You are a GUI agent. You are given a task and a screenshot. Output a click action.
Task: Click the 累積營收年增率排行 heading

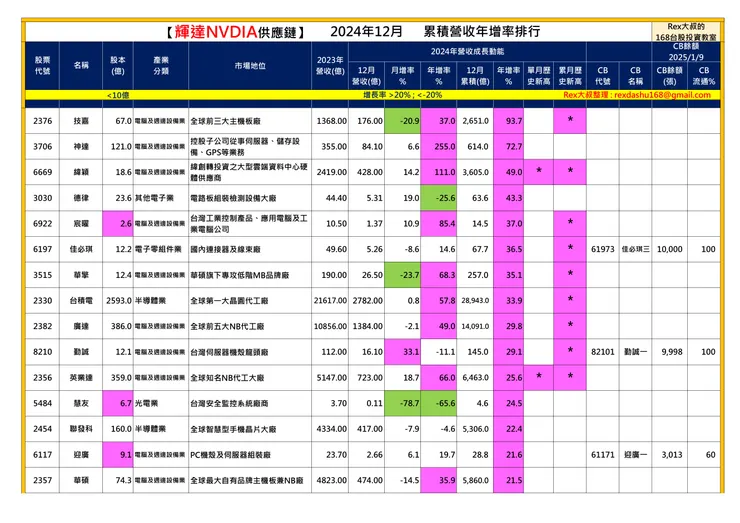click(482, 32)
